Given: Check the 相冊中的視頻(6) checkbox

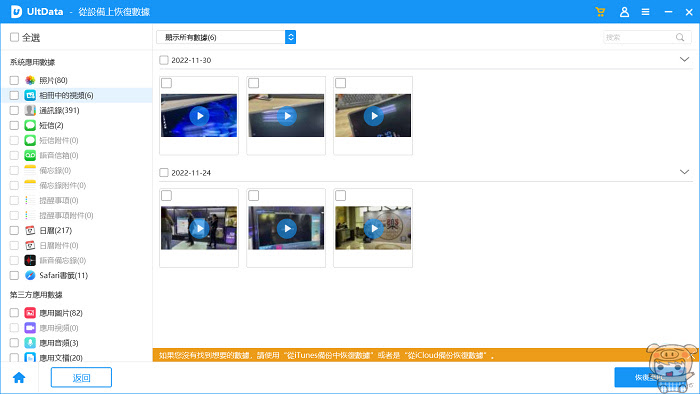Looking at the screenshot, I should click(14, 95).
